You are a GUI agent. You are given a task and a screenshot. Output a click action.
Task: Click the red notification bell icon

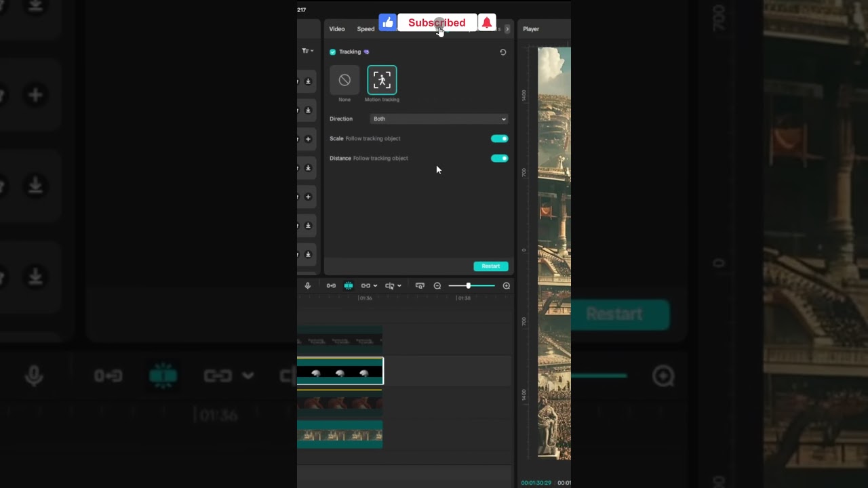[x=487, y=23]
